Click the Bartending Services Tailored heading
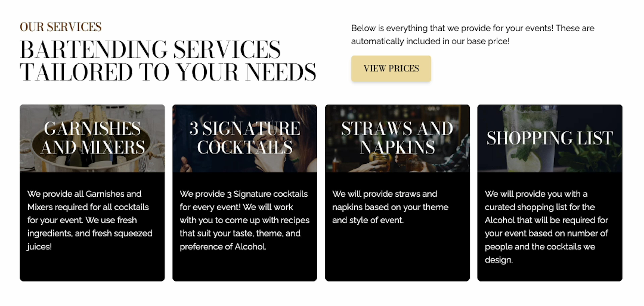Screen dimensions: 644x306 pyautogui.click(x=168, y=61)
